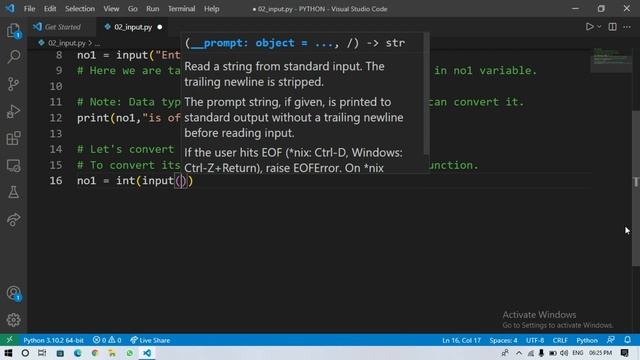Split the editor to the right
Screen dimensions: 640x360
point(612,27)
